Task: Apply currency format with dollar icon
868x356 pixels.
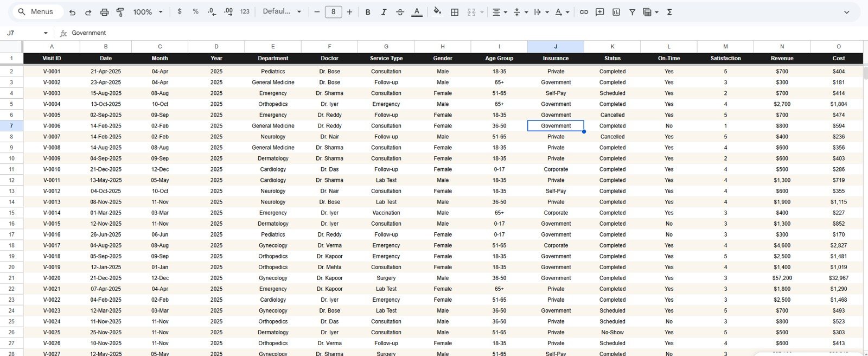Action: [x=180, y=11]
